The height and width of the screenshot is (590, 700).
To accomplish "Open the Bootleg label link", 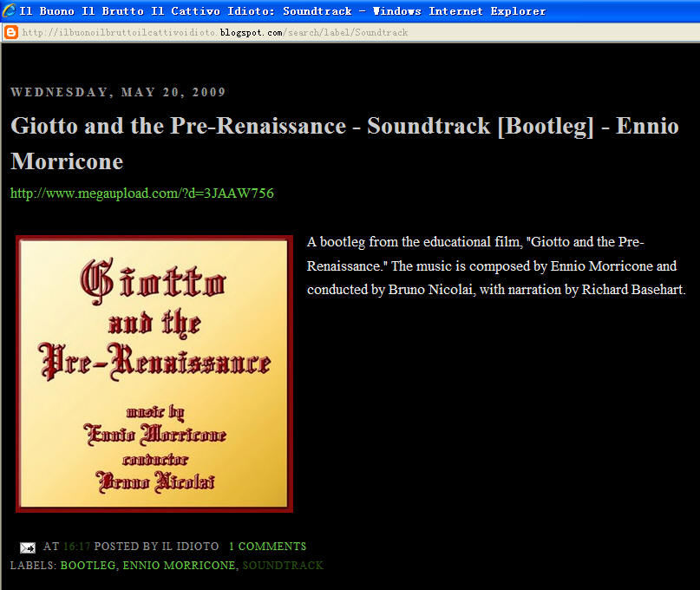I will (x=88, y=566).
